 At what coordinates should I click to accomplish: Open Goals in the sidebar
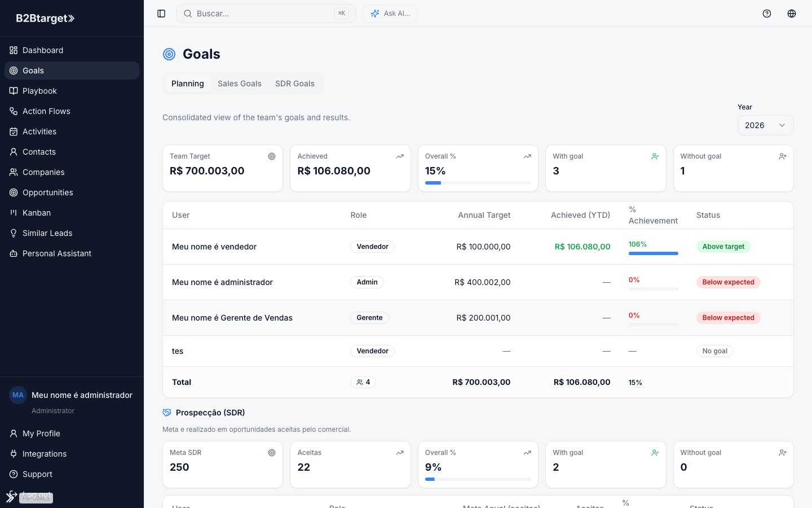[72, 71]
